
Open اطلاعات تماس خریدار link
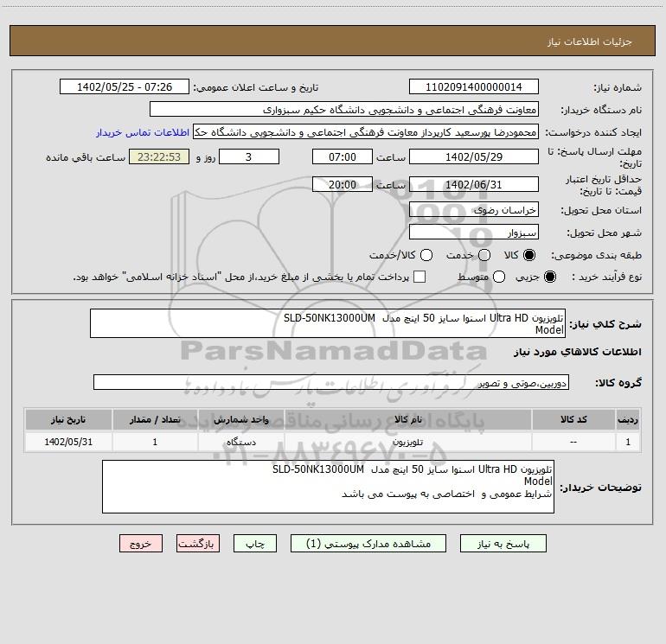tap(143, 132)
